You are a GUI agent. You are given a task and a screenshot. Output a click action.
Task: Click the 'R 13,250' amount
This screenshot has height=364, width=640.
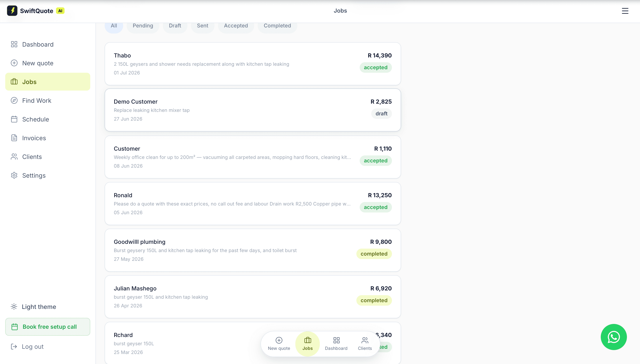pyautogui.click(x=380, y=195)
